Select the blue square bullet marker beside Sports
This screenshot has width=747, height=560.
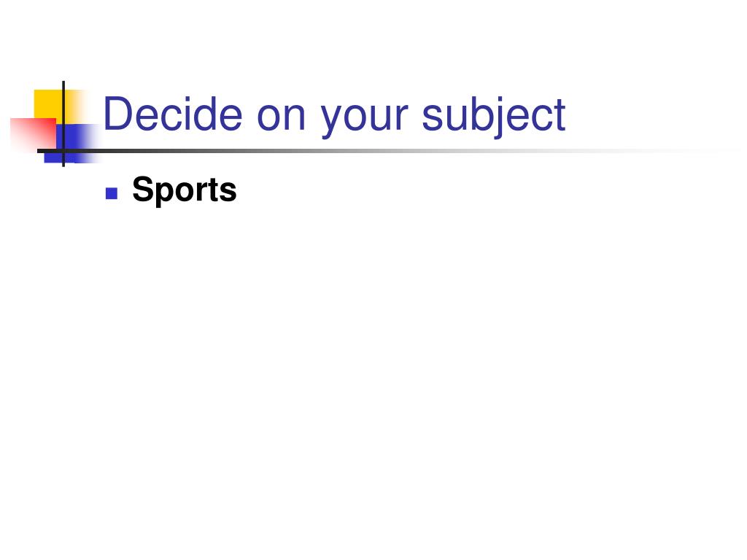coord(112,193)
